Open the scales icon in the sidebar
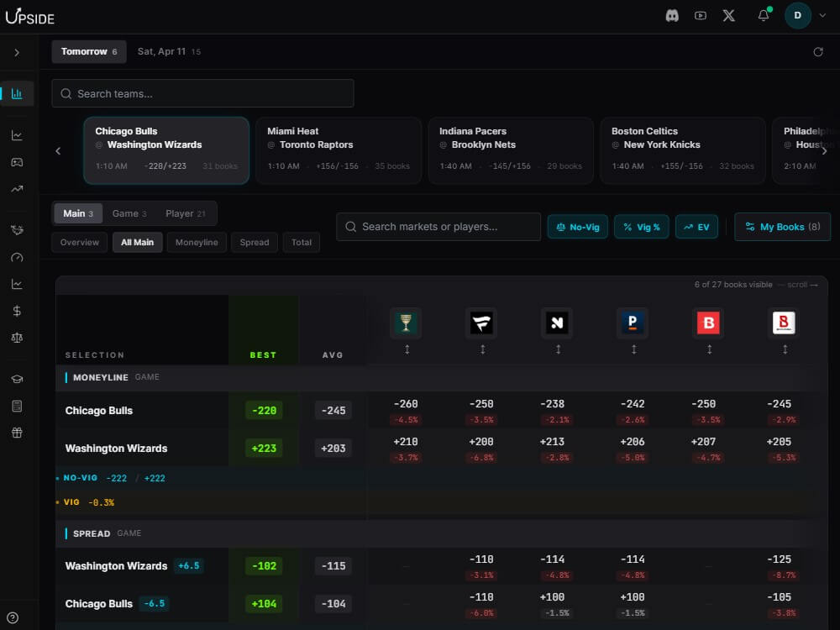 (17, 337)
